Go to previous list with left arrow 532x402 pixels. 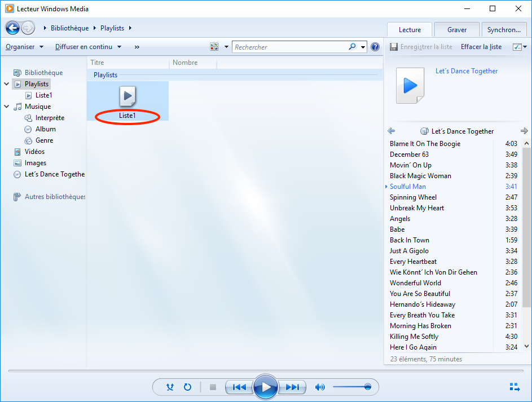pyautogui.click(x=391, y=131)
